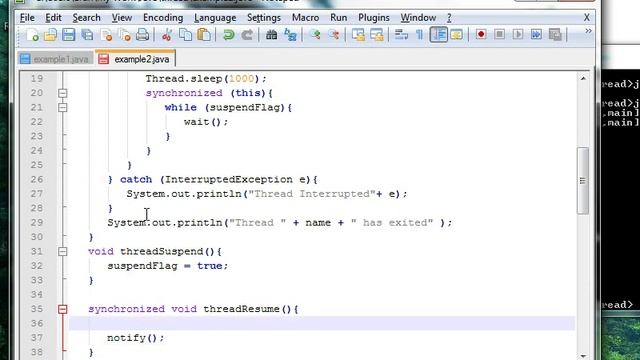Open the Run menu
The height and width of the screenshot is (360, 640).
[338, 18]
